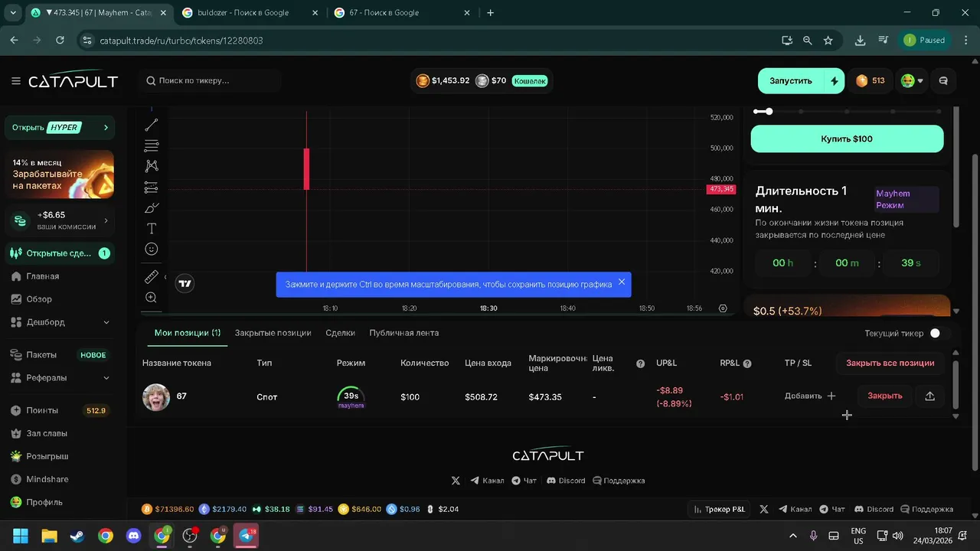
Task: Click the help icon near Цена ликв.
Action: click(641, 364)
